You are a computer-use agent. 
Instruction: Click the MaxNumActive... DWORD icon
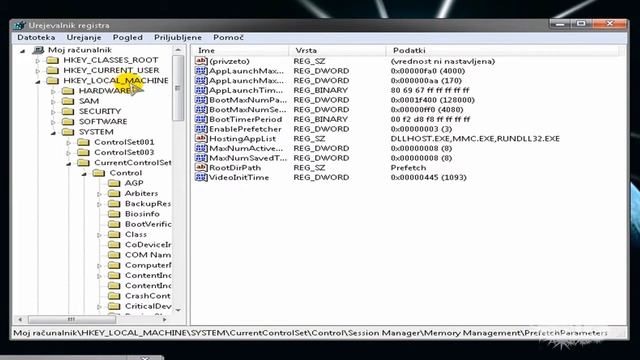click(201, 148)
